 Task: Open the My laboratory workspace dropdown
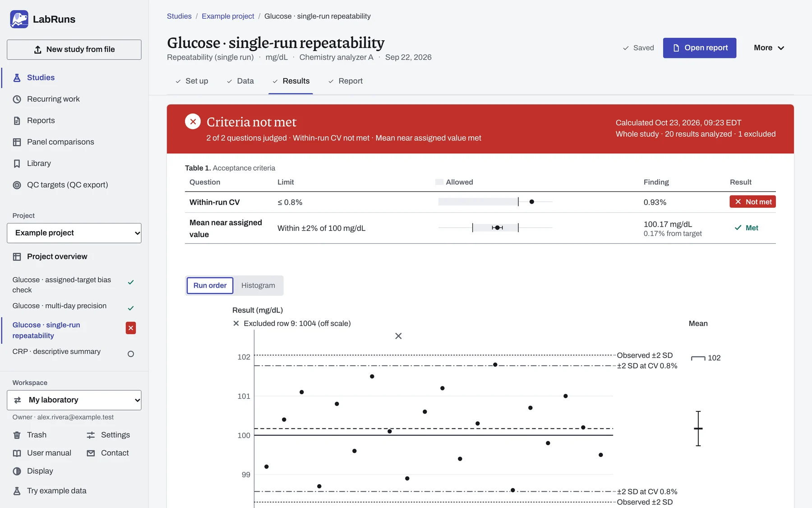point(74,400)
